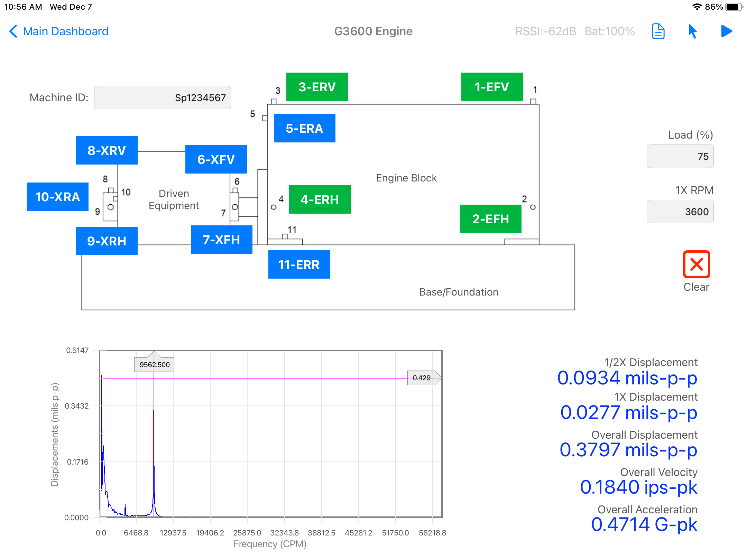Open the report document icon
Screen dimensions: 747x560
pyautogui.click(x=658, y=31)
